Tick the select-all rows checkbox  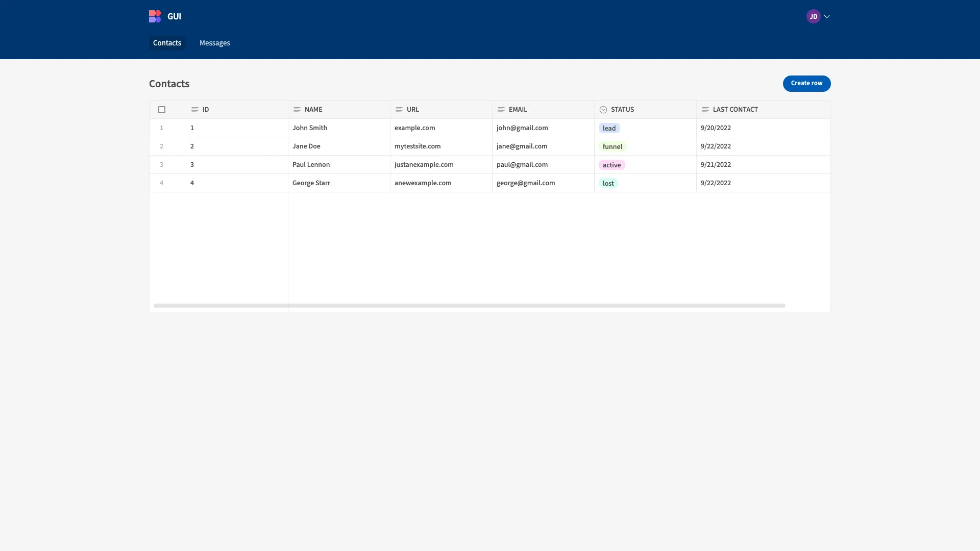pyautogui.click(x=162, y=110)
